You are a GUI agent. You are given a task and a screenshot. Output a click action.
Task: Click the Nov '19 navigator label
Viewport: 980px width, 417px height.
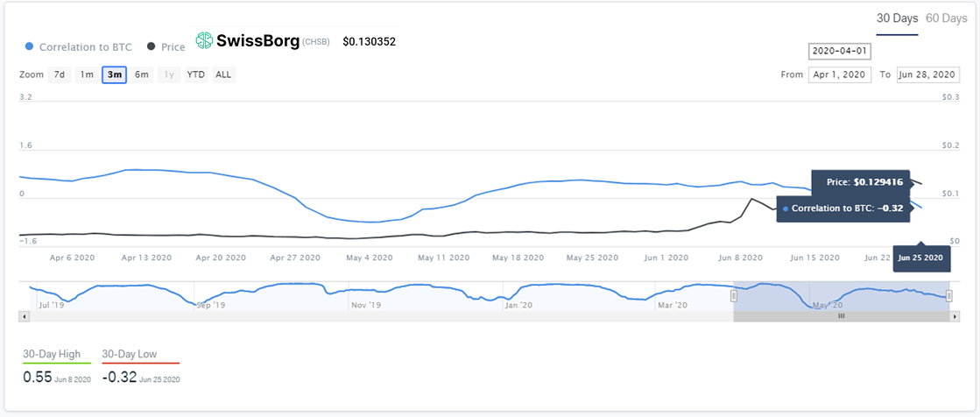(365, 305)
